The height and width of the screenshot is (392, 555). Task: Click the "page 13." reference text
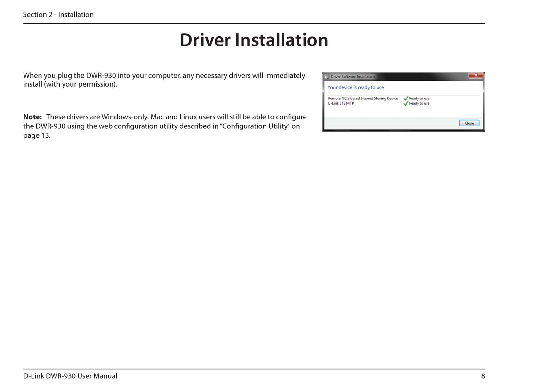pyautogui.click(x=37, y=135)
